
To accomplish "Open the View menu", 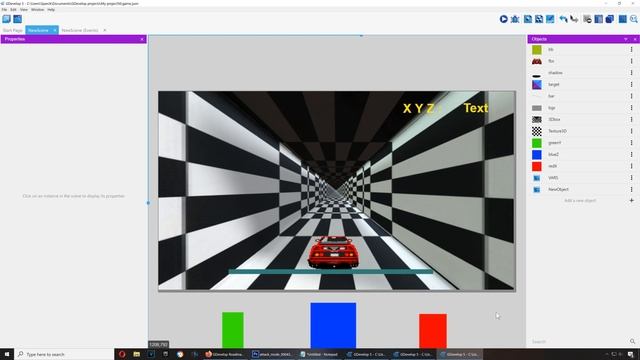I will pyautogui.click(x=24, y=9).
